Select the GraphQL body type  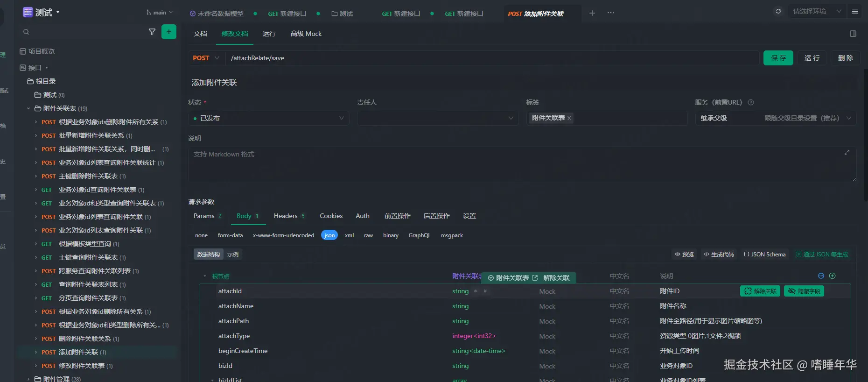[420, 235]
